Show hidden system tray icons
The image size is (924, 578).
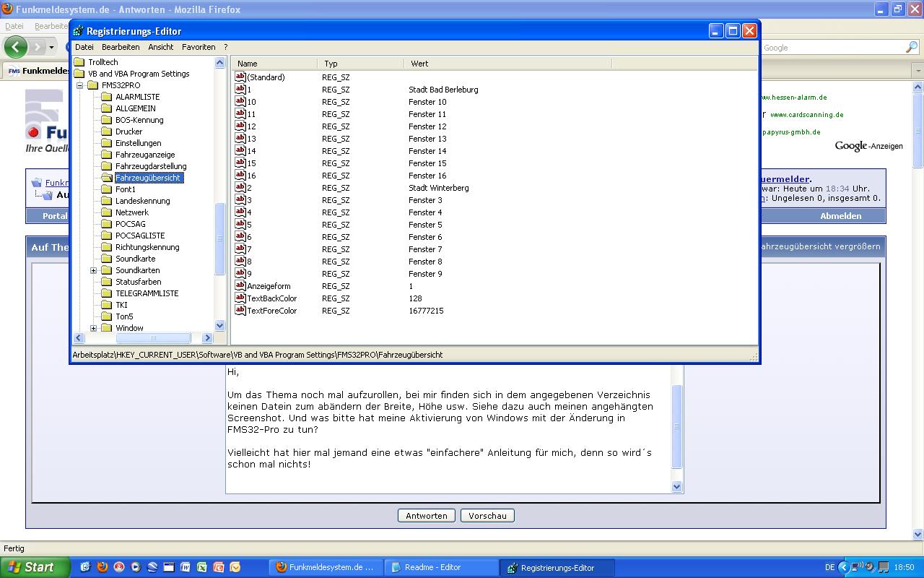[x=843, y=567]
